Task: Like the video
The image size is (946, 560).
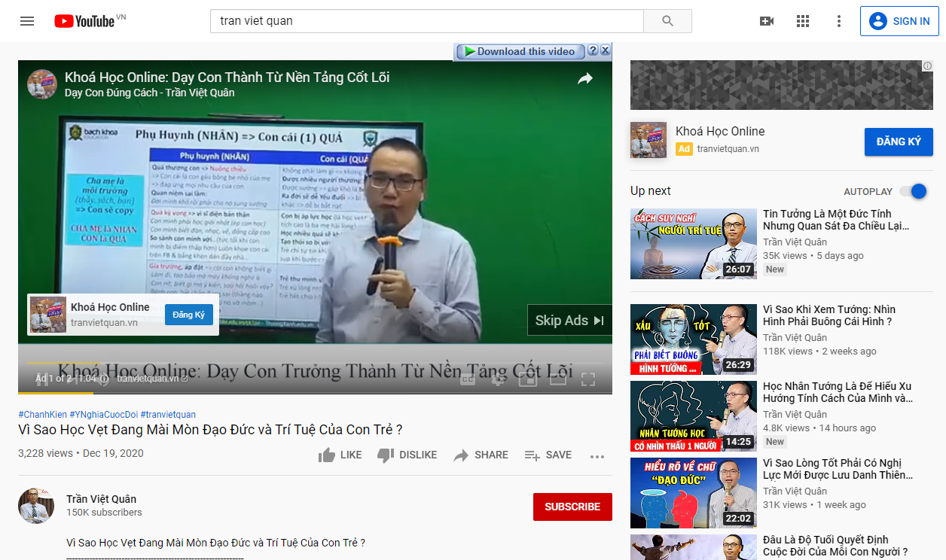Action: point(340,455)
